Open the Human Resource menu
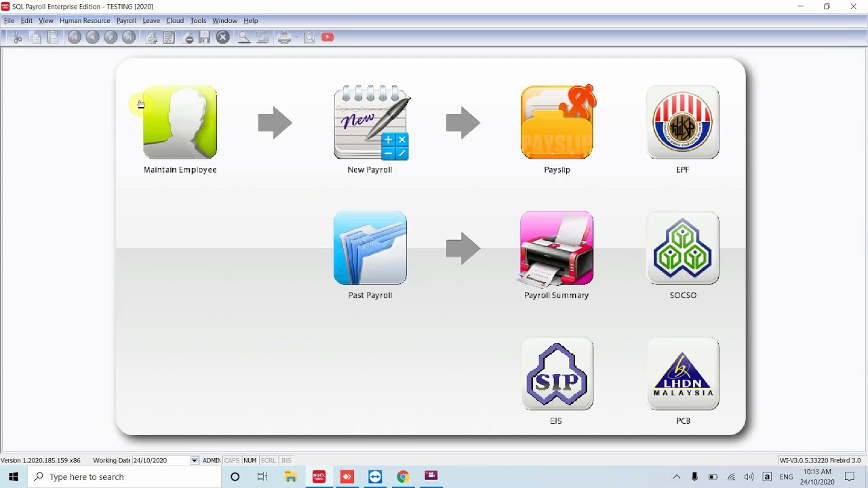 [85, 21]
